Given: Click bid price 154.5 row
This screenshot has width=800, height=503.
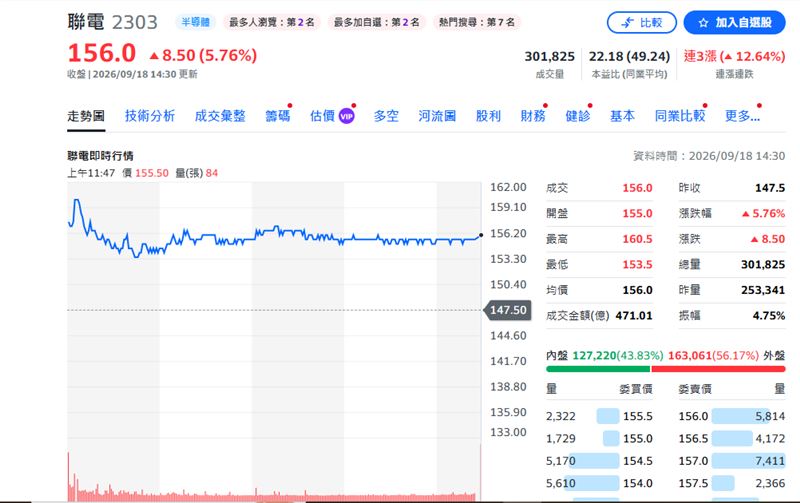Looking at the screenshot, I should click(x=599, y=461).
